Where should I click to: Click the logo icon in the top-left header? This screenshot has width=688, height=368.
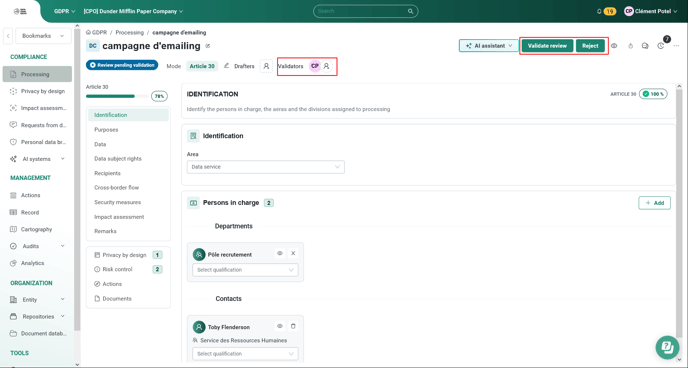pos(20,11)
